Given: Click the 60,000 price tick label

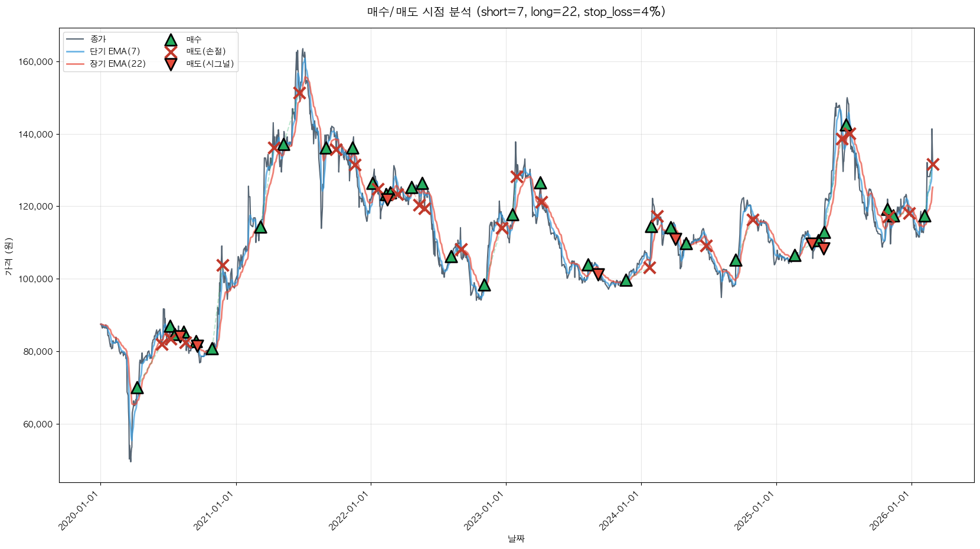Looking at the screenshot, I should click(x=39, y=424).
